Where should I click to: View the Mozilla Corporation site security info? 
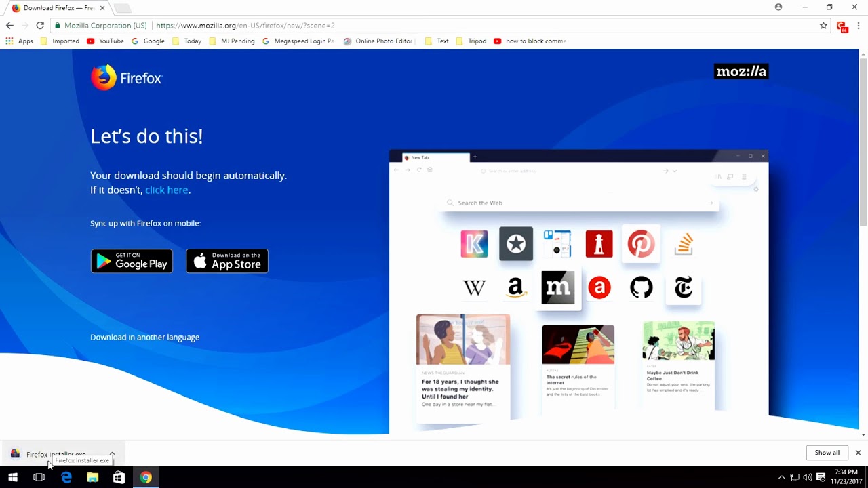[x=100, y=26]
